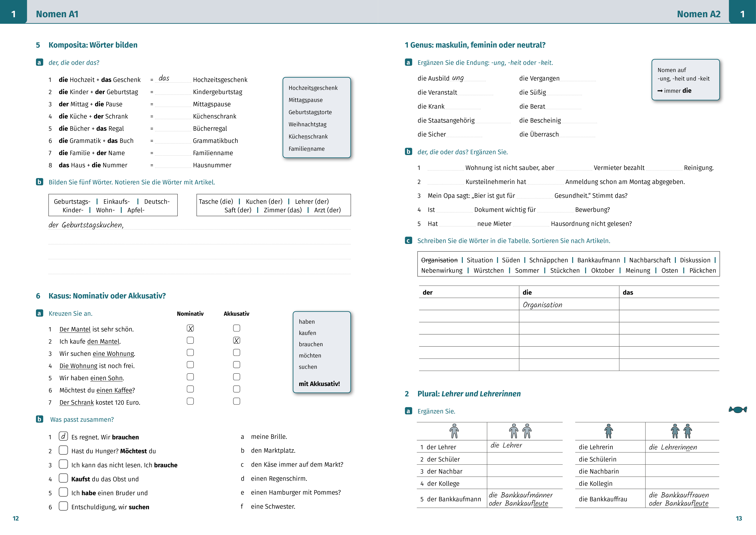Click the word 'Schnäppchen' in the word box
The width and height of the screenshot is (756, 535).
[549, 260]
